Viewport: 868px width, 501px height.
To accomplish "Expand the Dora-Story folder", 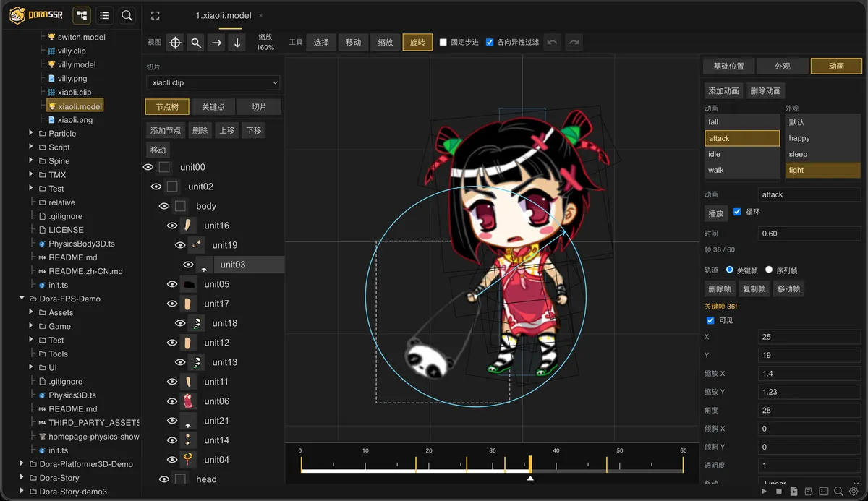I will click(x=22, y=478).
